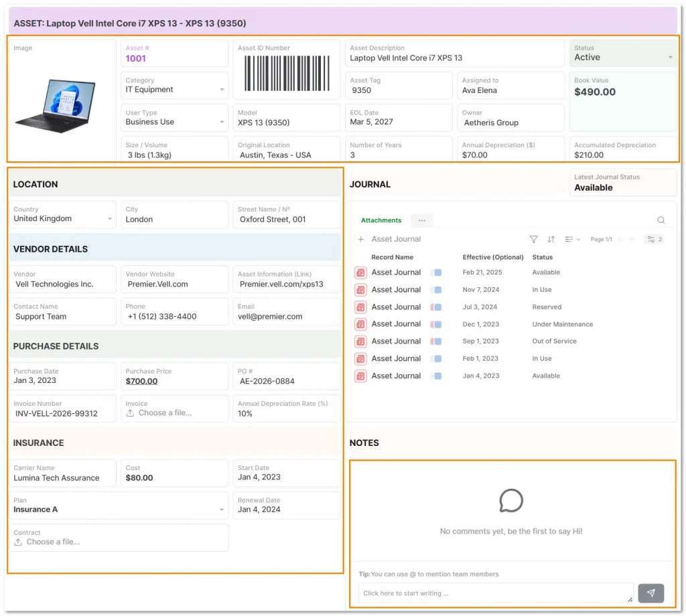Add a new Asset Journal entry with plus icon
686x616 pixels.
(x=360, y=239)
